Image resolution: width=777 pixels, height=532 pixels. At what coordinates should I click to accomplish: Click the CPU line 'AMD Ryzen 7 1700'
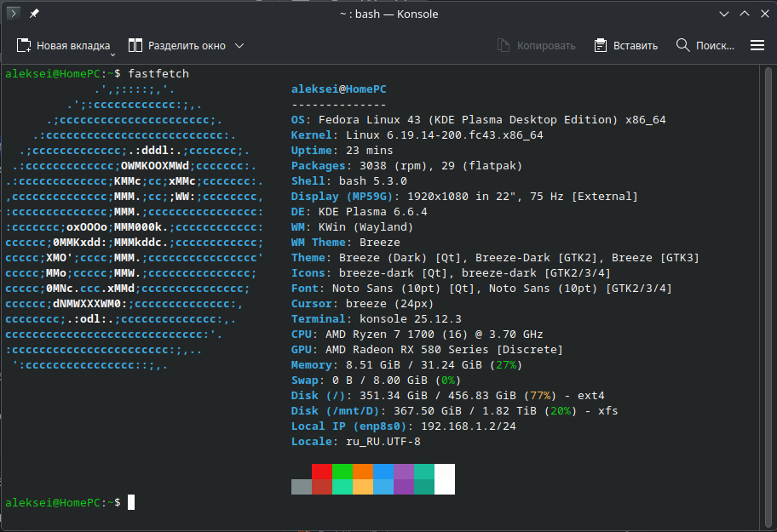[417, 335]
